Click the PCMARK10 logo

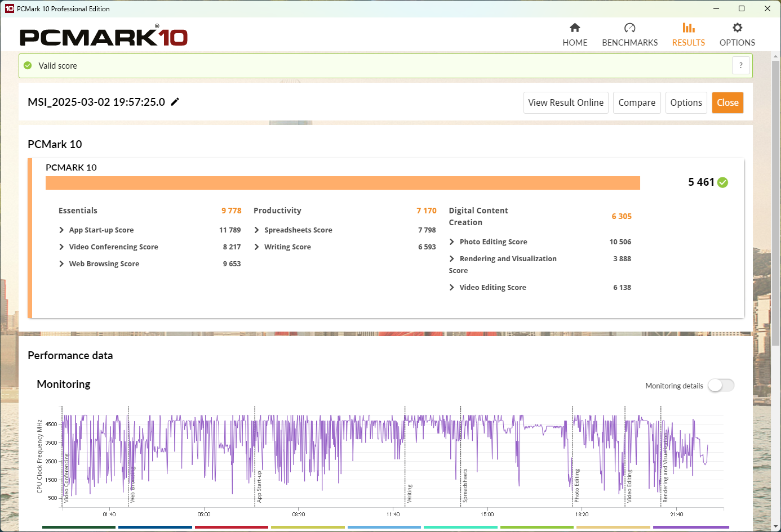104,36
